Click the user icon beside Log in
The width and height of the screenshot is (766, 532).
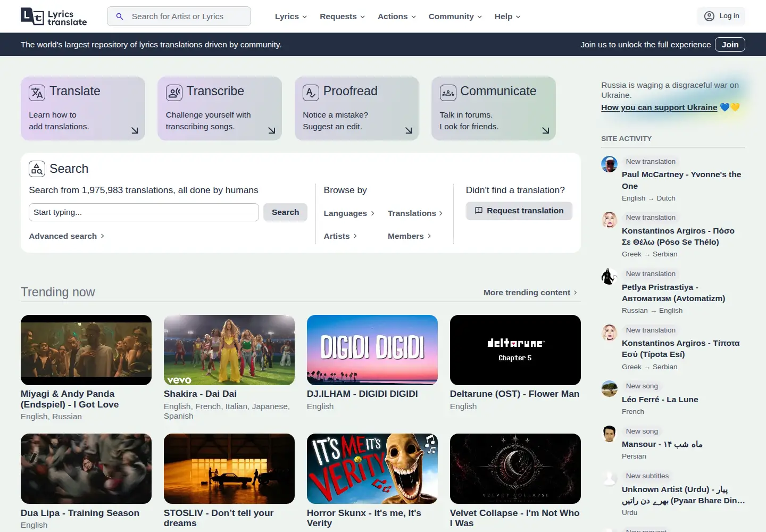tap(709, 16)
